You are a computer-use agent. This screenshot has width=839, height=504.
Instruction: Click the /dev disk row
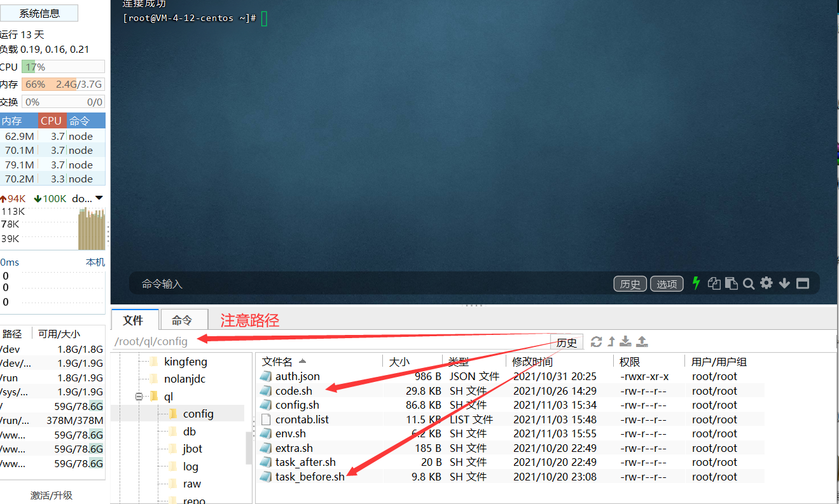(52, 349)
